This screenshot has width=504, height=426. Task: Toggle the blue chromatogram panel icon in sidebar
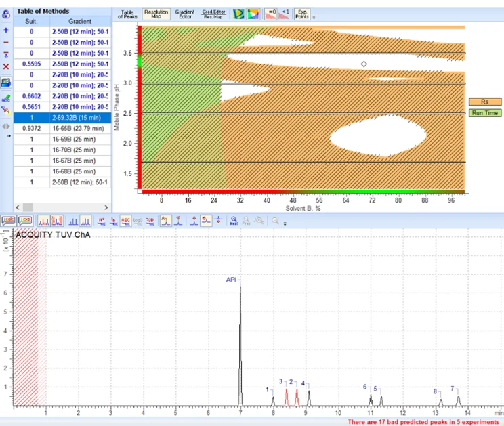6,83
